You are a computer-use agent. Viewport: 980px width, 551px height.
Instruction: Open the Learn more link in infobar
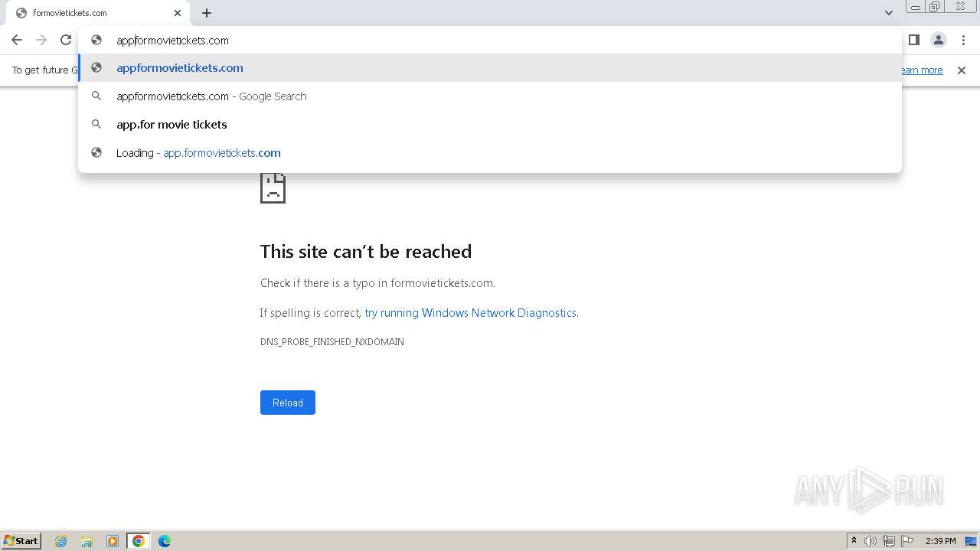922,70
